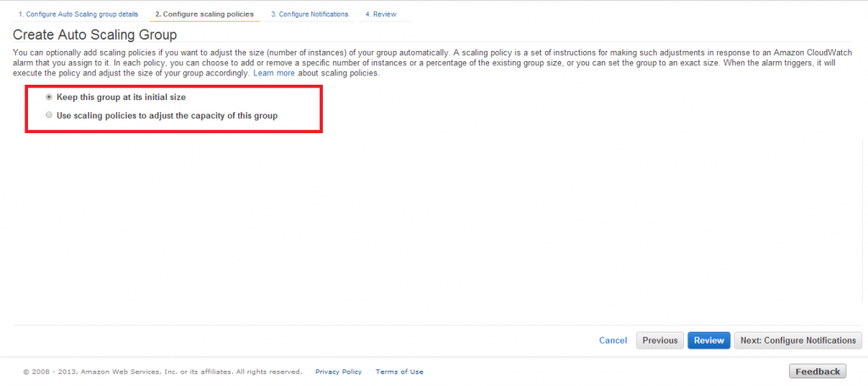Open the Learn more link about scaling policies
Viewport: 868px width, 386px height.
(x=274, y=73)
